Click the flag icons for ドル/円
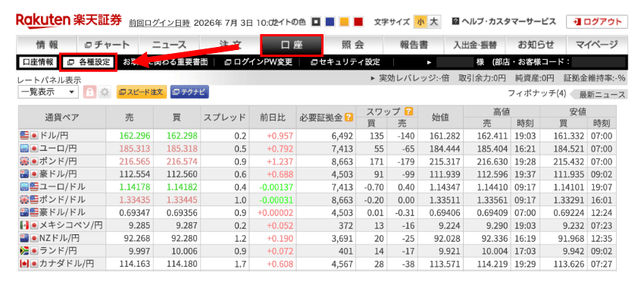644x282 pixels. (x=28, y=136)
